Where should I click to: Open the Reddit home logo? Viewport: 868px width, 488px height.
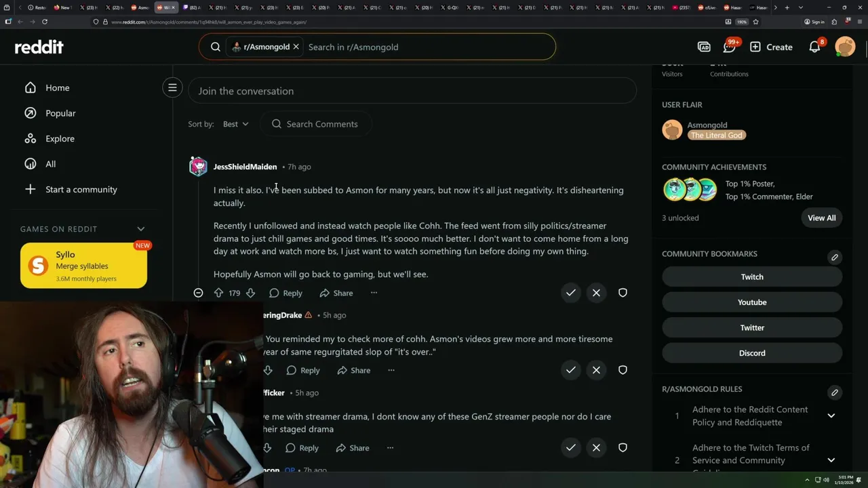click(x=39, y=47)
